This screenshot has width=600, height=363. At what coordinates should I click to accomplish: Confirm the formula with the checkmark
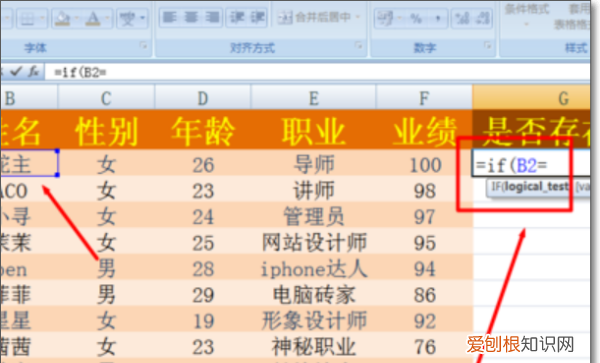click(x=16, y=72)
